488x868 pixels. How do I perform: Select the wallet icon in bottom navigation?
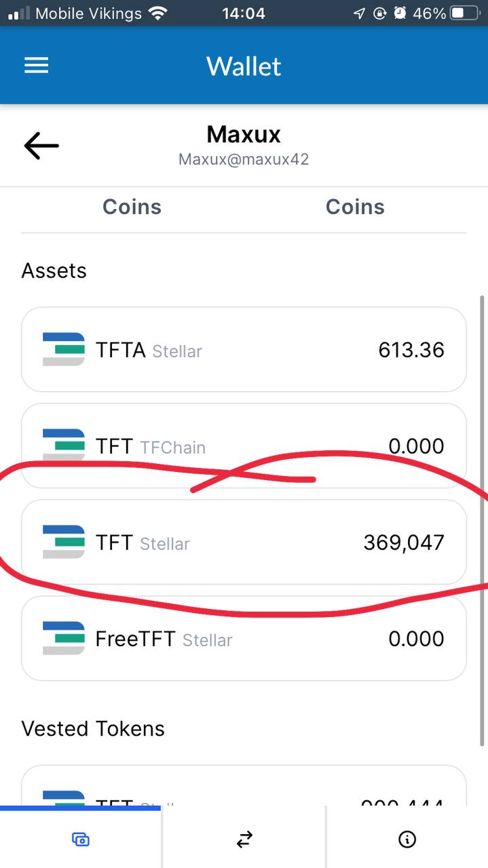80,839
